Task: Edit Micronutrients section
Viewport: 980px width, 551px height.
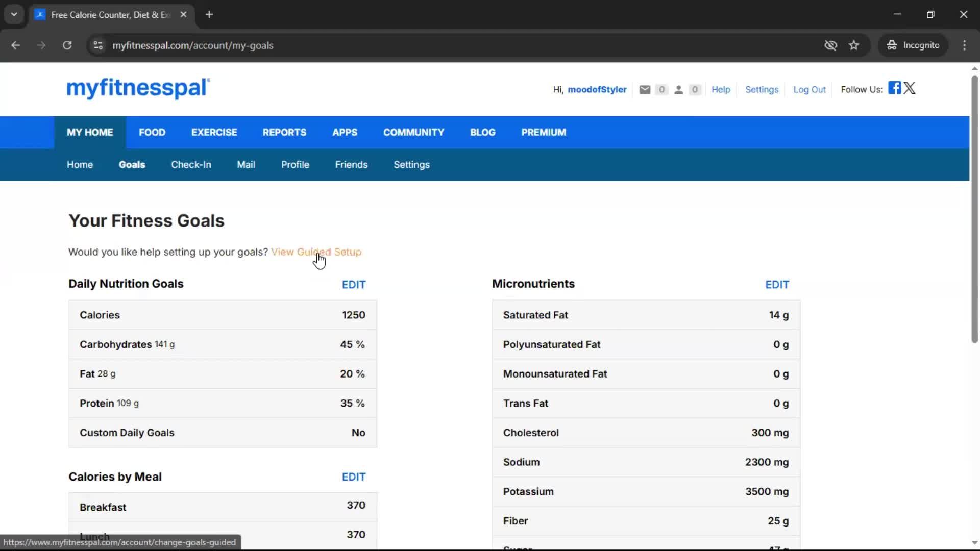Action: pyautogui.click(x=777, y=285)
